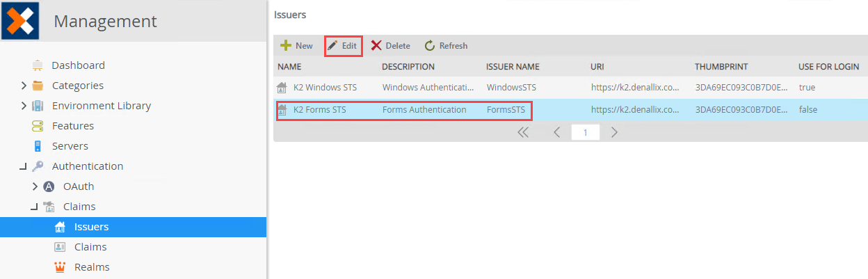Click the page number field
Viewport: 868px width, 279px height.
click(x=586, y=132)
